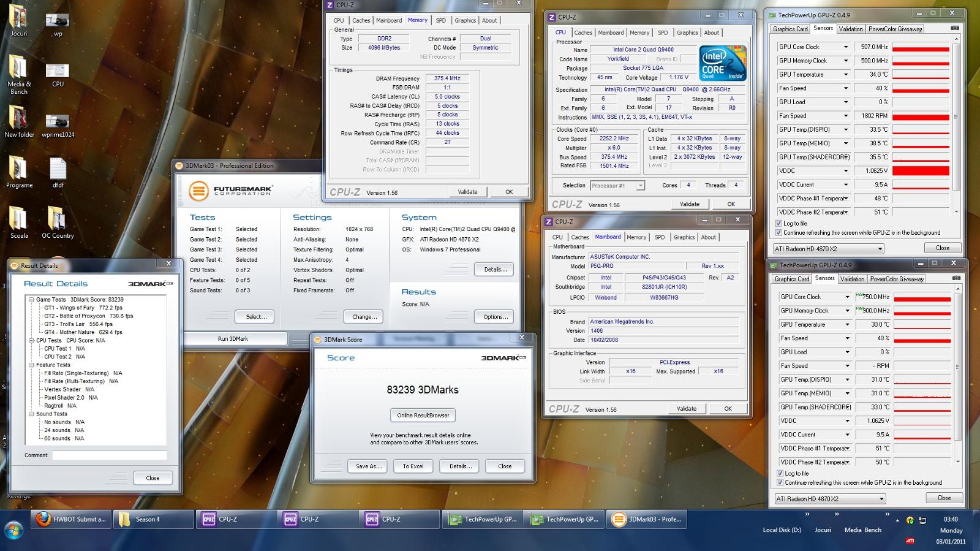This screenshot has width=980, height=551.
Task: Toggle Continue refreshing checkbox in lower GPU-Z
Action: [x=780, y=482]
